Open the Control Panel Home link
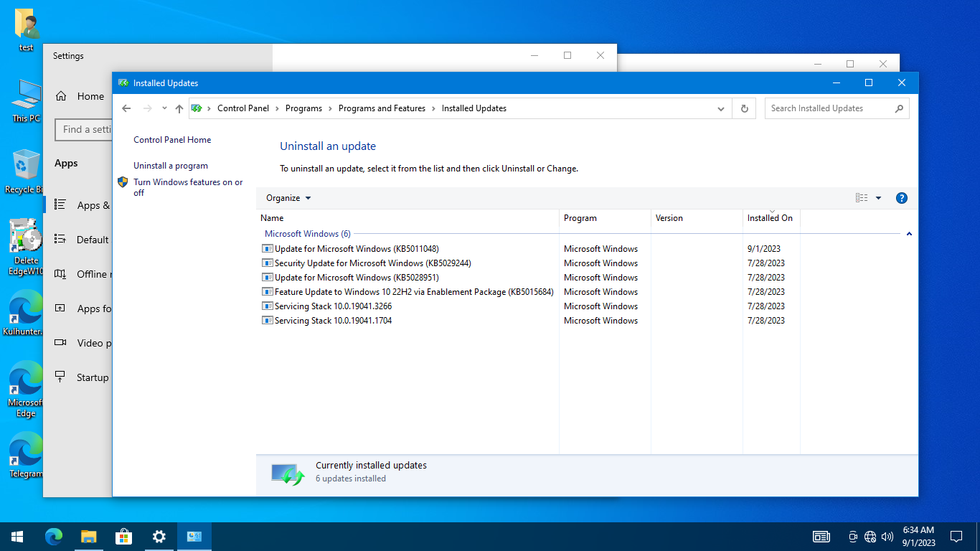The image size is (980, 551). click(x=172, y=140)
